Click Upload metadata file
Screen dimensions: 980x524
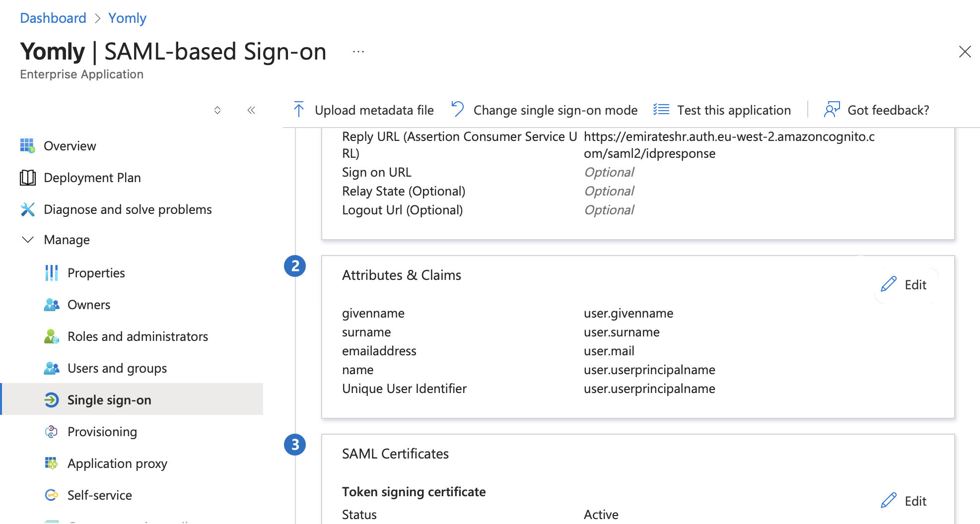click(364, 110)
